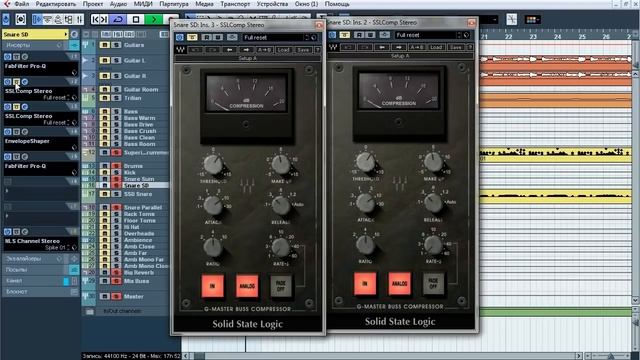The width and height of the screenshot is (640, 360).
Task: Open the Аудио menu
Action: click(x=118, y=4)
